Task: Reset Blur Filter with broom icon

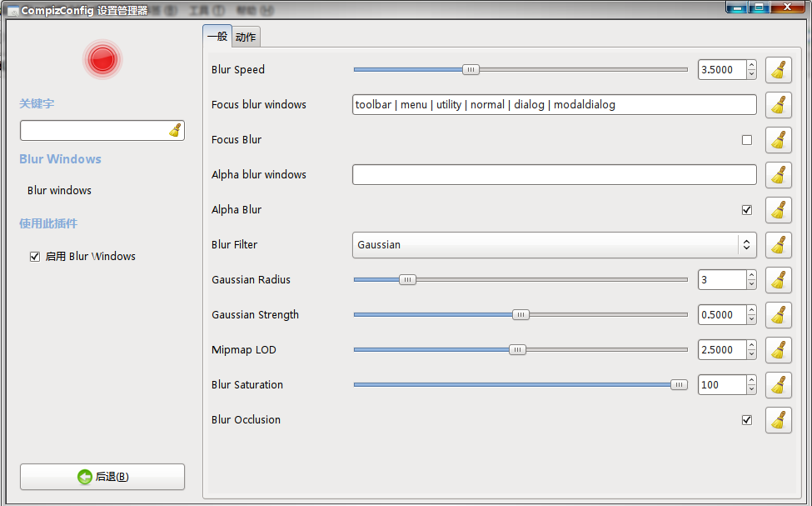Action: click(x=779, y=245)
